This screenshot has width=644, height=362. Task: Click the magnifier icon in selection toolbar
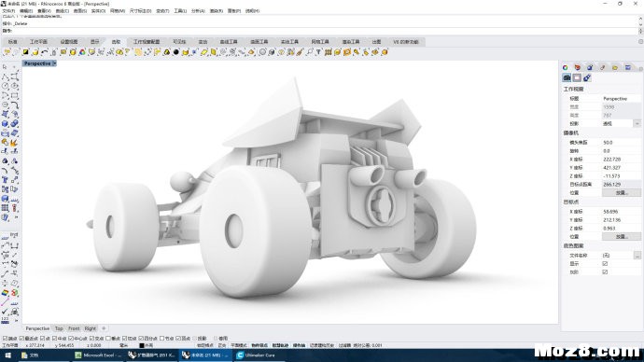coord(309,52)
